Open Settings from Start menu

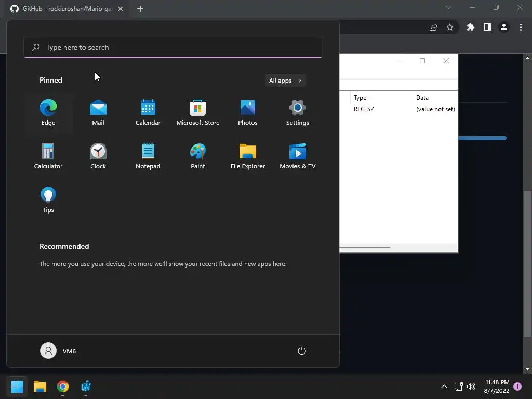coord(298,113)
